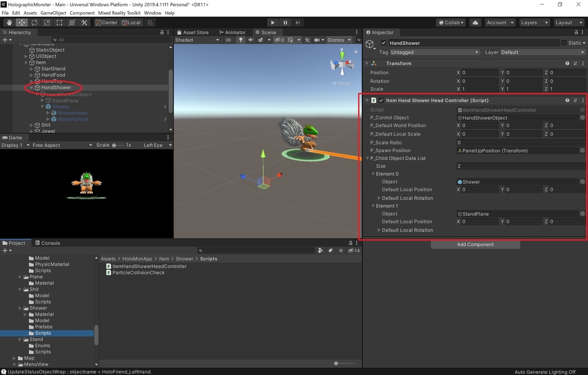Step one frame forward
Image resolution: width=588 pixels, height=375 pixels.
click(x=297, y=23)
